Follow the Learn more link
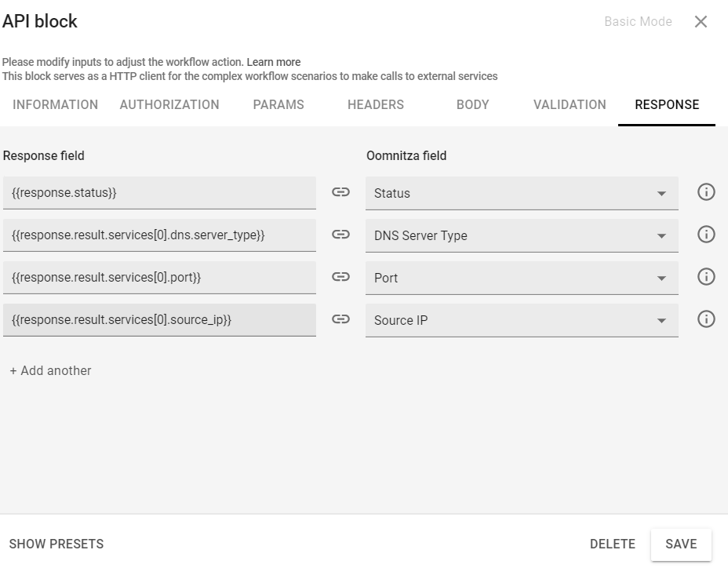This screenshot has height=568, width=728. [274, 62]
